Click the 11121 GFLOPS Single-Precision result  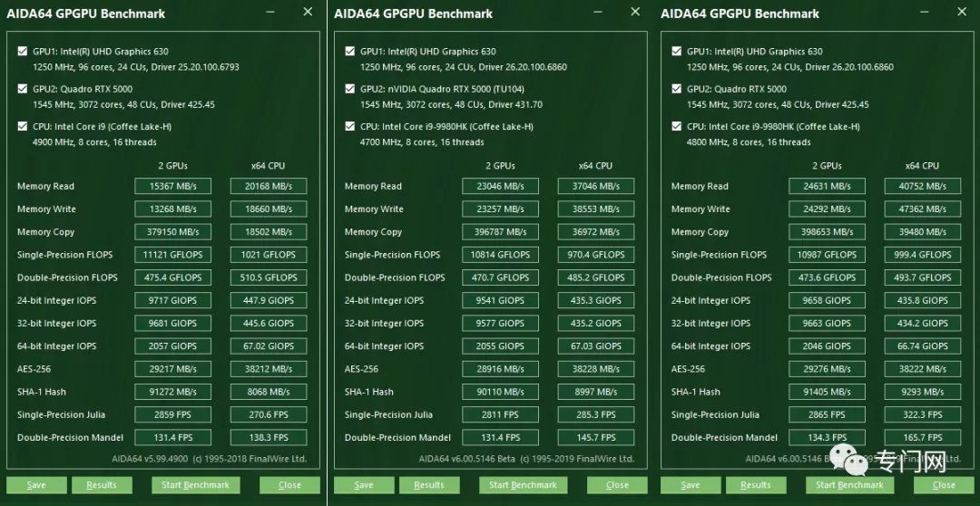pyautogui.click(x=173, y=255)
